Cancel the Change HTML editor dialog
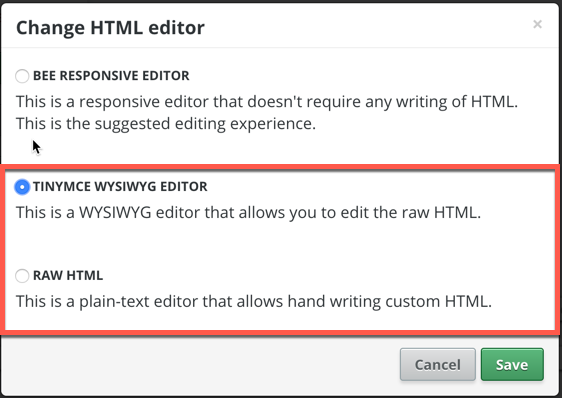The height and width of the screenshot is (398, 562). click(438, 364)
